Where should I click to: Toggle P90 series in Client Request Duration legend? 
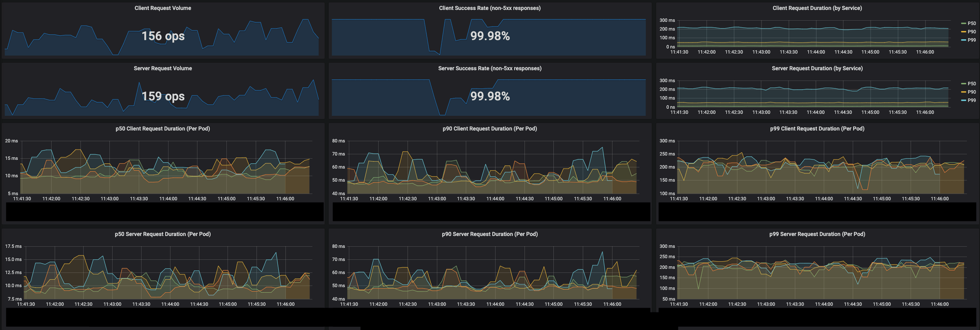pos(971,32)
